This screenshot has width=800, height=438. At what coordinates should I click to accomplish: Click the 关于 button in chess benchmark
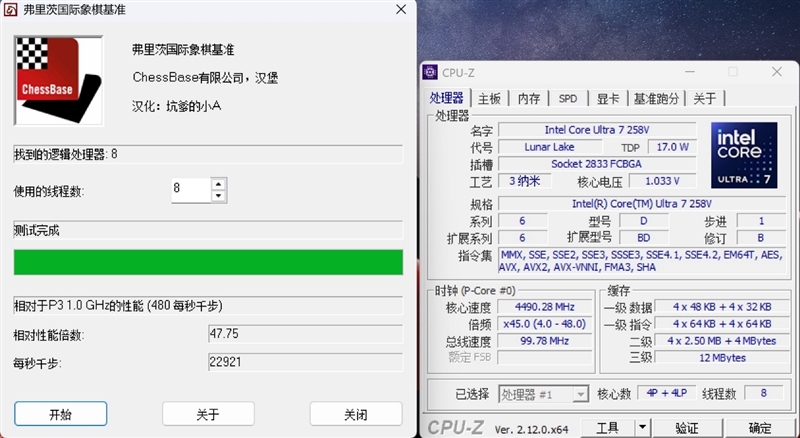[208, 414]
